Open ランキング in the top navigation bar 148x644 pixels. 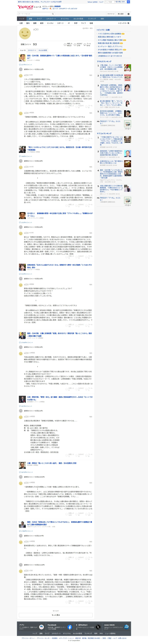coord(92,19)
